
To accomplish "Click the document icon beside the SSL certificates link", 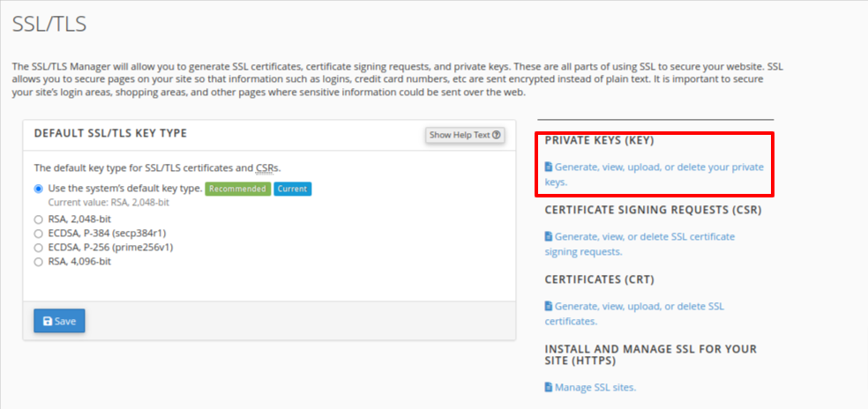I will 549,306.
